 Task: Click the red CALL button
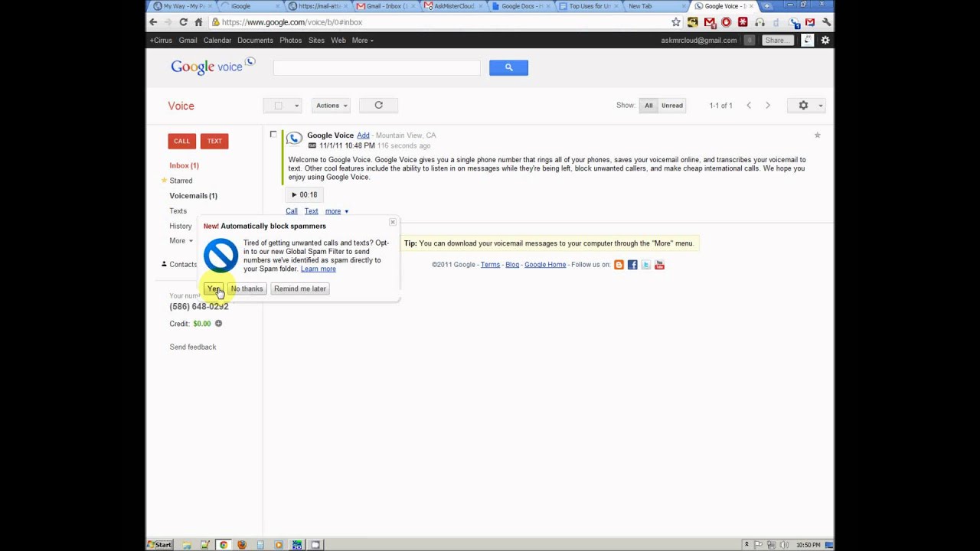[x=181, y=141]
